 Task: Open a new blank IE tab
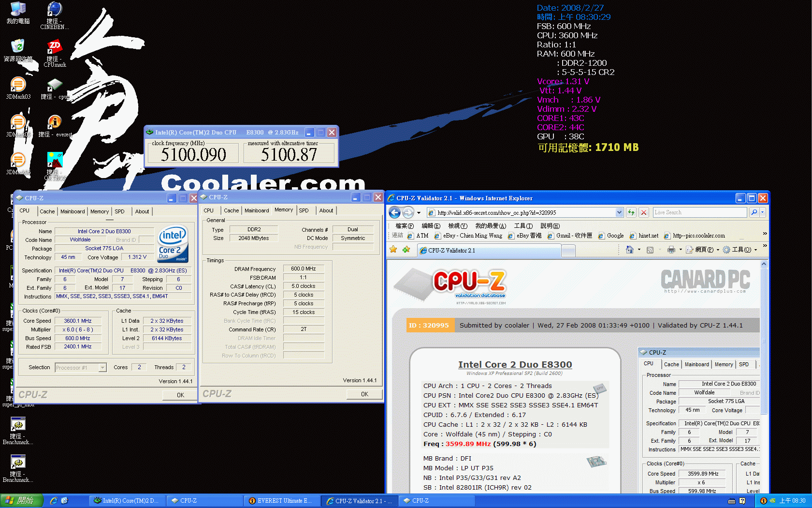[568, 251]
